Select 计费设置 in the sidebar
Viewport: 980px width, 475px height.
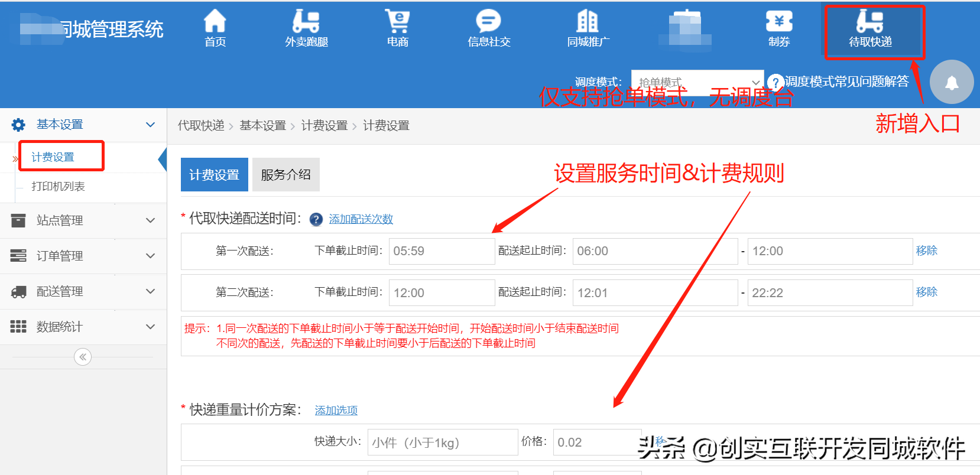click(53, 157)
